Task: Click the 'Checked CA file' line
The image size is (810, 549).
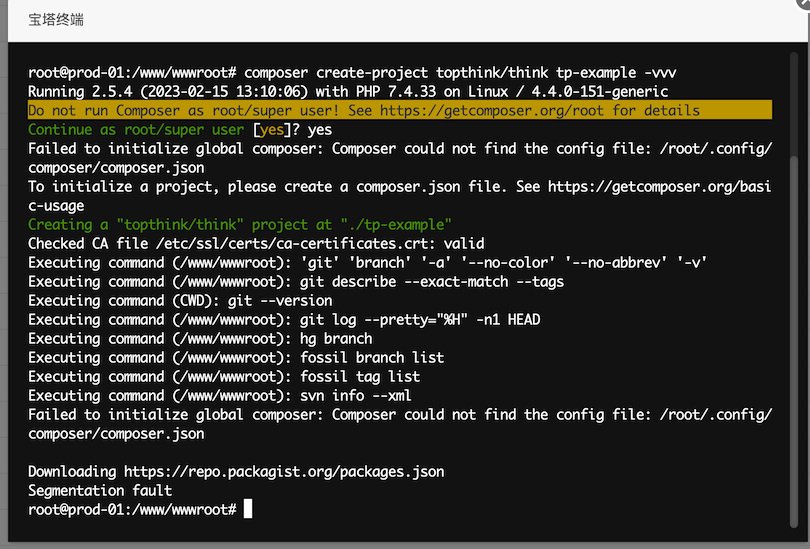Action: tap(256, 244)
